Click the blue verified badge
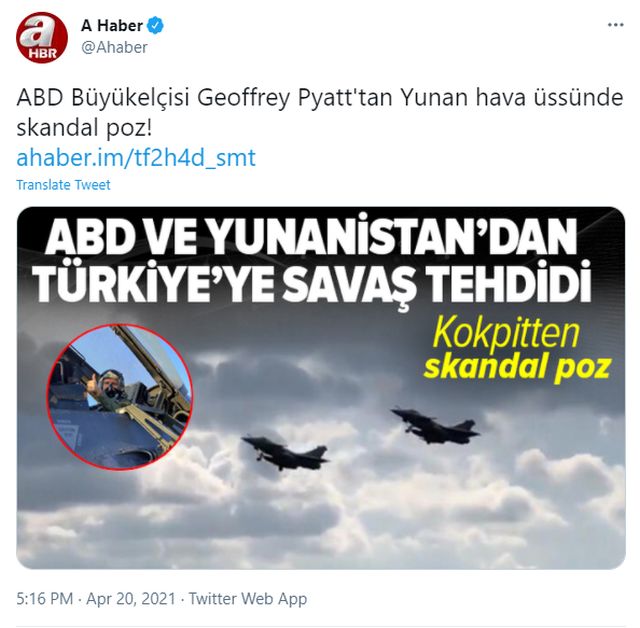Viewport: 640px width, 628px height. tap(155, 26)
